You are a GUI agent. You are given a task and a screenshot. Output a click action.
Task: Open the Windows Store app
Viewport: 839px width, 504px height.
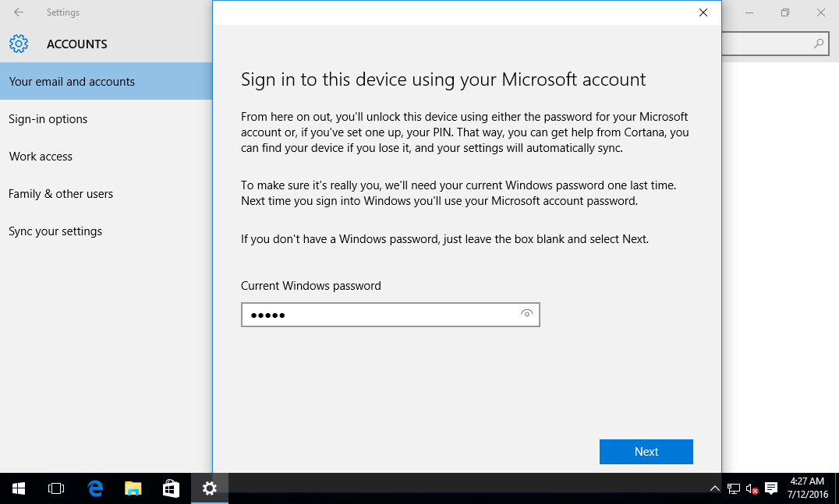[x=171, y=488]
